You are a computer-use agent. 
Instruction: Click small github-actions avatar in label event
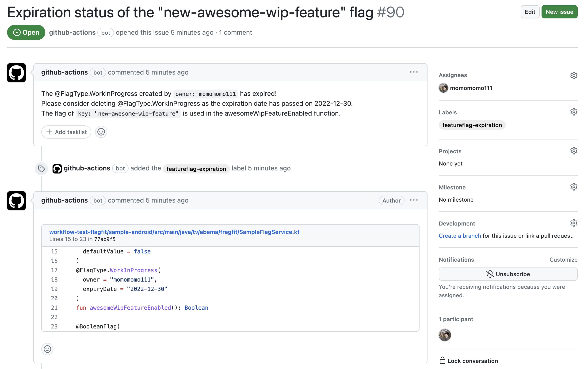coord(57,169)
